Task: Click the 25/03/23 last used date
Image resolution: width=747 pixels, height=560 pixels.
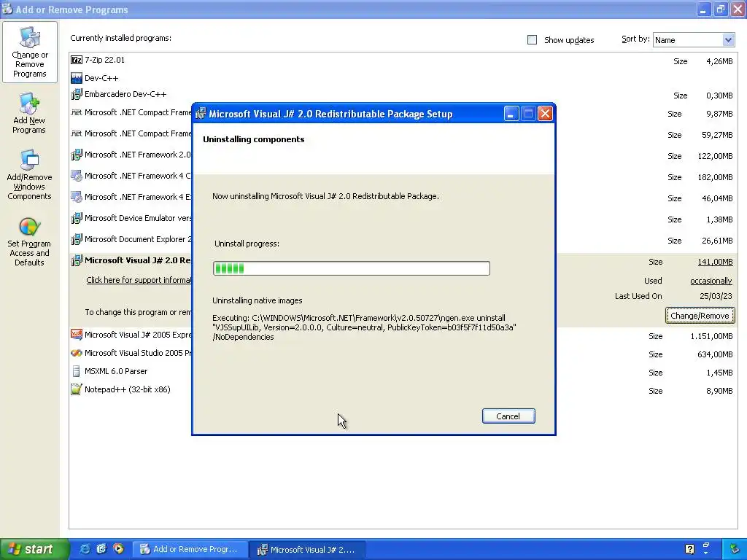Action: point(716,296)
